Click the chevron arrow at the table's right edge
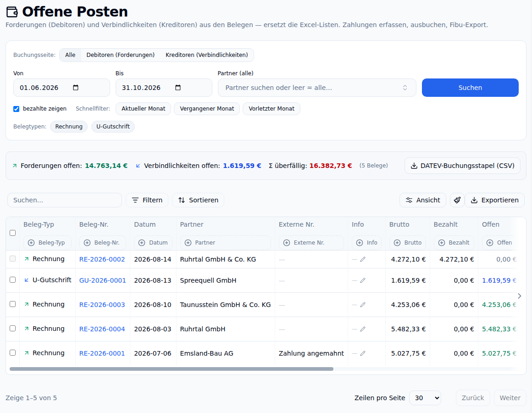 tap(520, 296)
